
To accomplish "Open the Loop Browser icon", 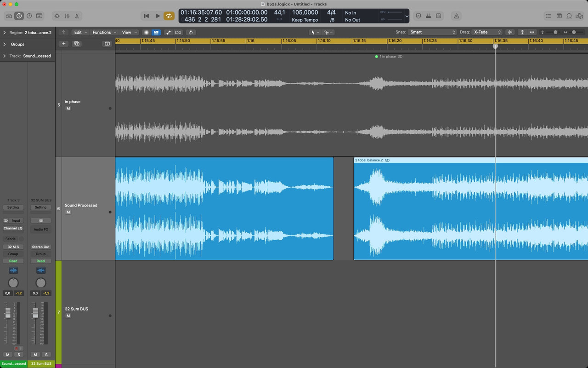I will click(569, 16).
